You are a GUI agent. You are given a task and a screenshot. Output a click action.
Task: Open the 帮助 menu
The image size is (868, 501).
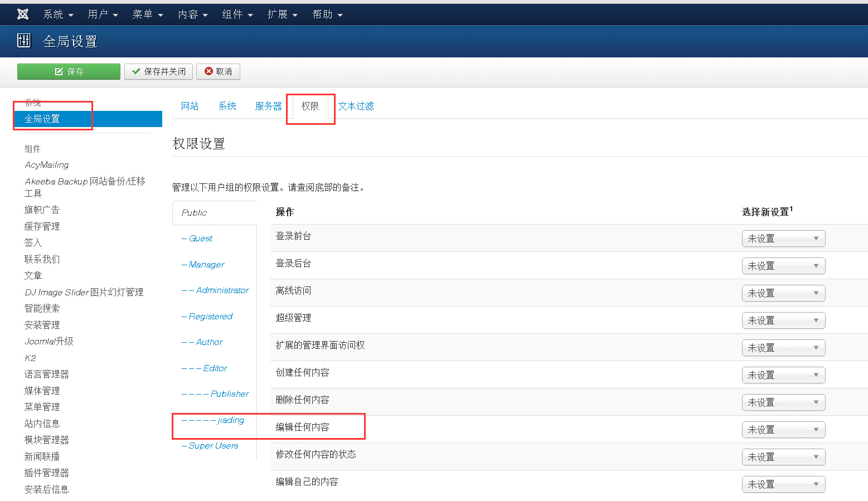(327, 14)
